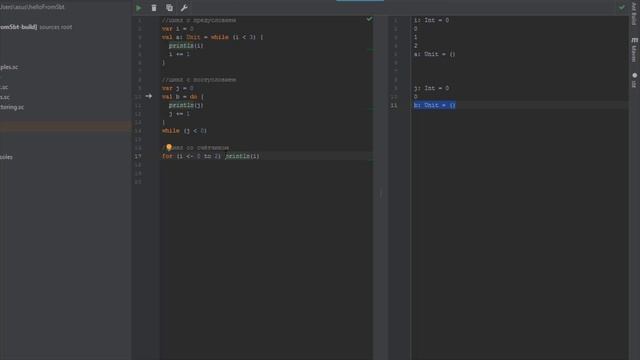Viewport: 640px width, 360px height.
Task: Click the 'a: Unit = ()' output line
Action: click(434, 54)
